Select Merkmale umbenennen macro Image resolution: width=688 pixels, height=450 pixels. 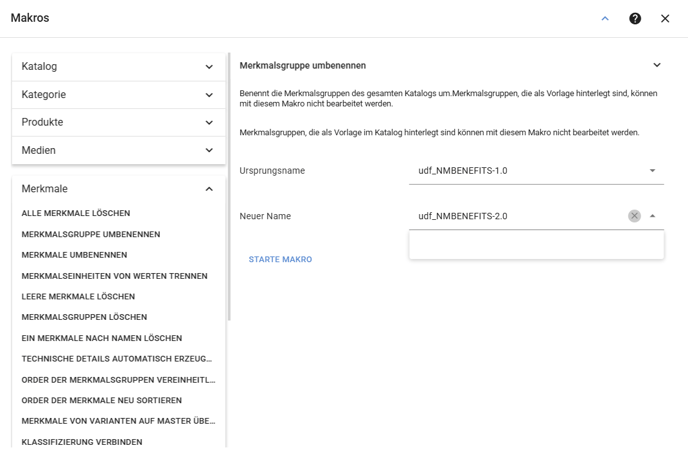coord(74,255)
